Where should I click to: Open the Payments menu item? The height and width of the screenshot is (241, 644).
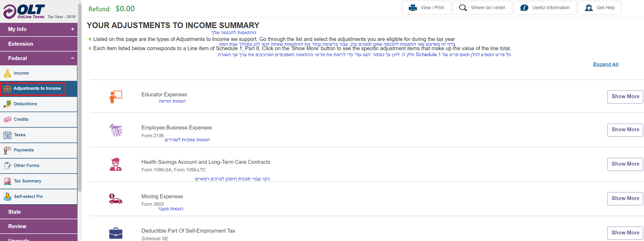39,150
